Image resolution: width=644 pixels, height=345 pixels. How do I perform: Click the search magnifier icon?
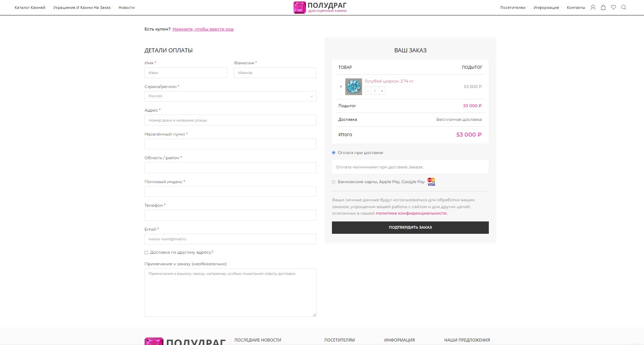624,8
